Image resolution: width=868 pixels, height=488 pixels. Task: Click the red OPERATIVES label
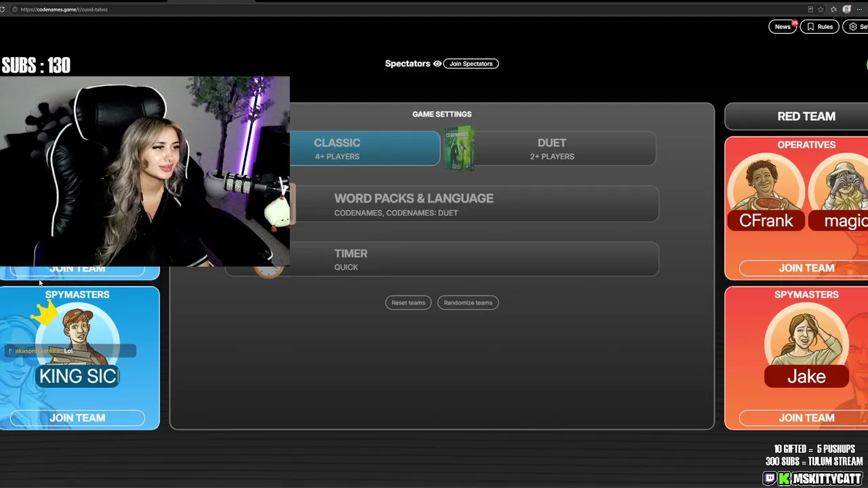(x=806, y=145)
